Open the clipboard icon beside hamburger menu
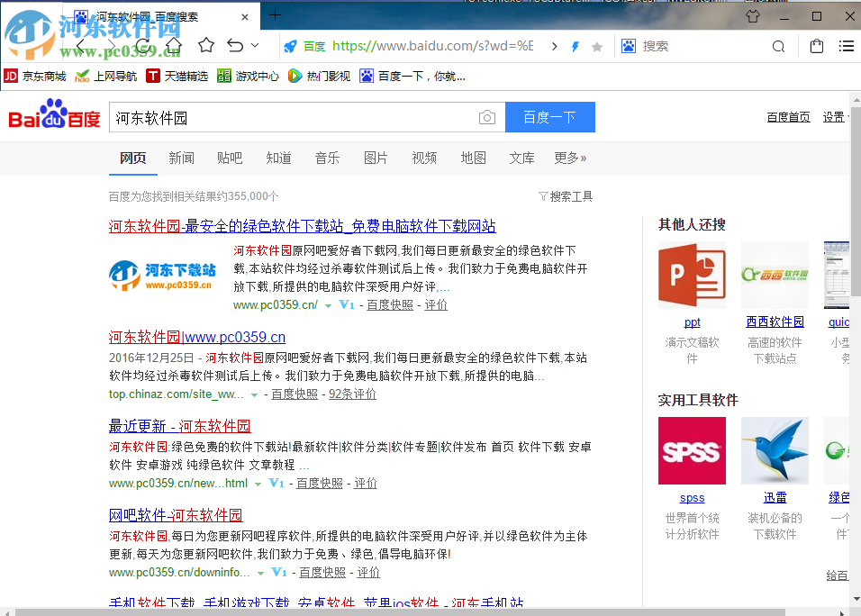This screenshot has width=861, height=616. [x=816, y=46]
